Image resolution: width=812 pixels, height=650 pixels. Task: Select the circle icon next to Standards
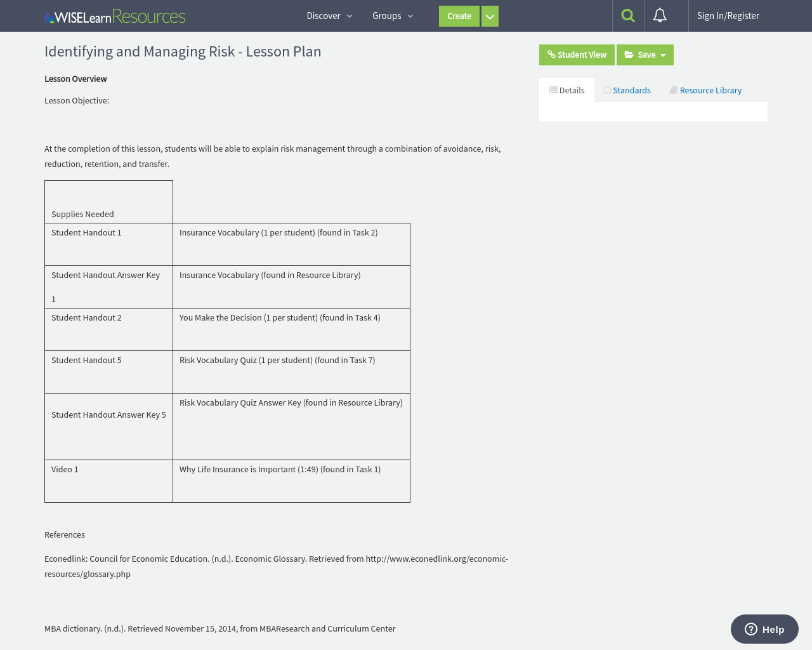[x=606, y=90]
